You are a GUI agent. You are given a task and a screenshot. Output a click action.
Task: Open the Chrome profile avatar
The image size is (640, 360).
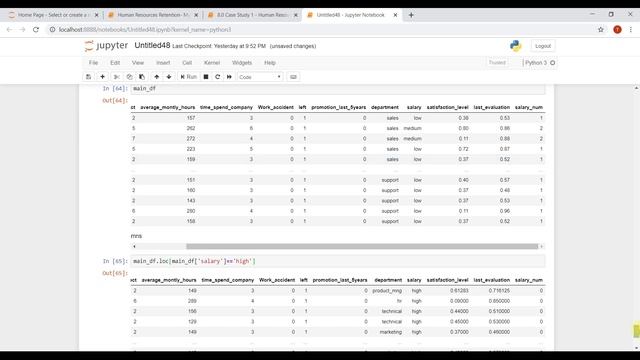pyautogui.click(x=617, y=30)
